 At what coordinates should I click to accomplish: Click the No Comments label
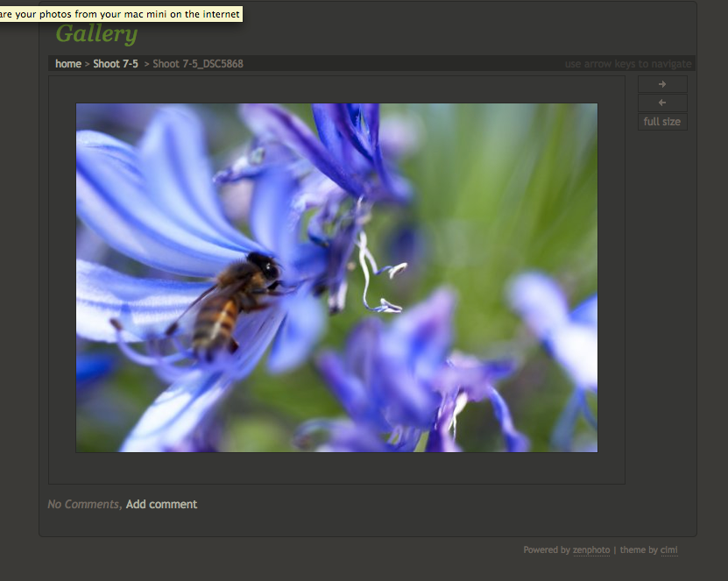coord(83,504)
